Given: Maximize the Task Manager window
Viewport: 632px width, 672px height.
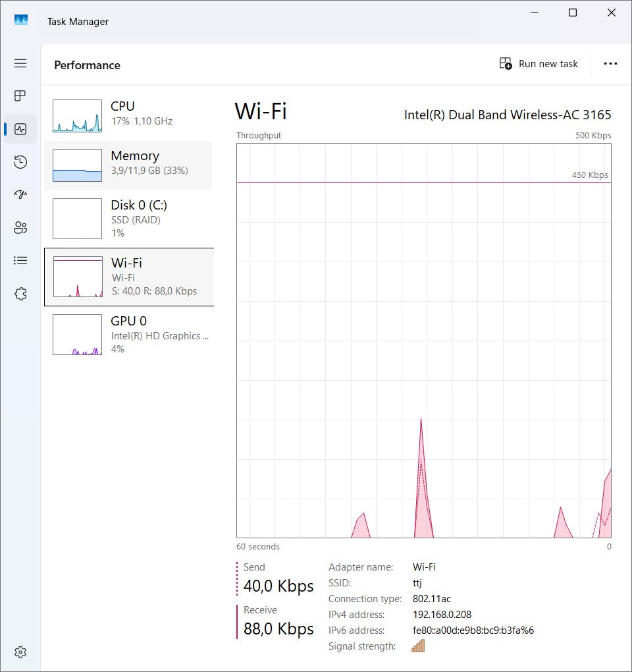Looking at the screenshot, I should point(573,13).
